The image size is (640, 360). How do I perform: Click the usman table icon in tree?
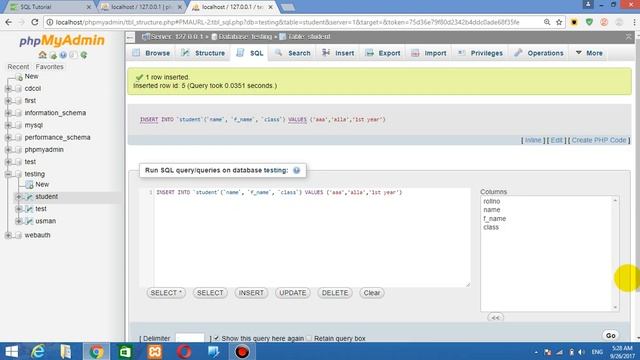(x=29, y=221)
